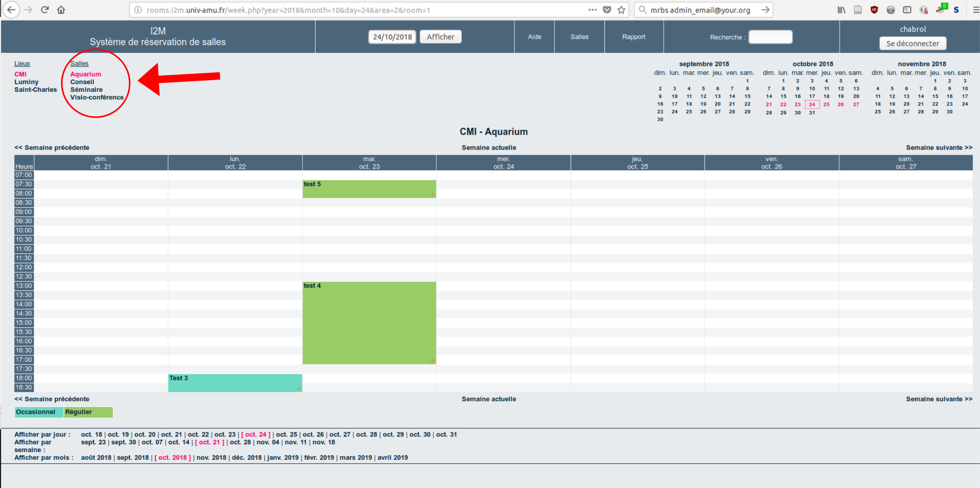Select the Visio-conférence room link
The image size is (980, 488).
point(97,97)
